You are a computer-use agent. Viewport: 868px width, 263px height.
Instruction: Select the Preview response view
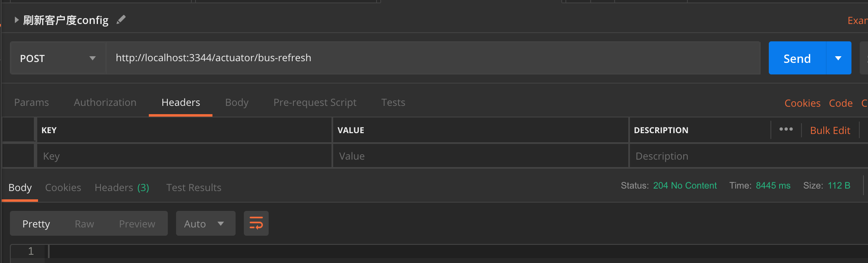pos(137,224)
